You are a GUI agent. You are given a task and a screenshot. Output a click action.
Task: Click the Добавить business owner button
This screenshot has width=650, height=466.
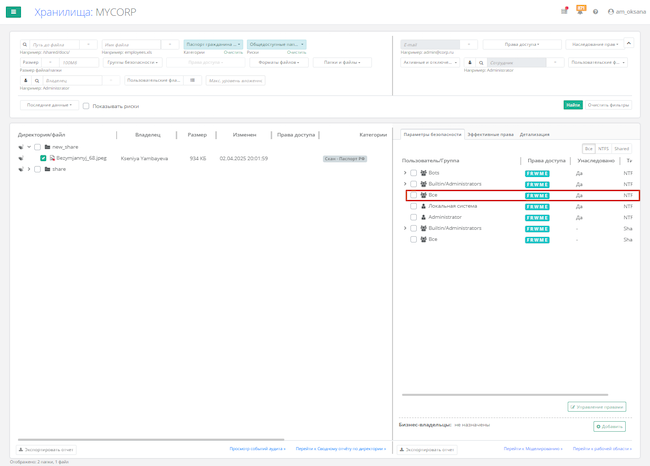tap(609, 426)
